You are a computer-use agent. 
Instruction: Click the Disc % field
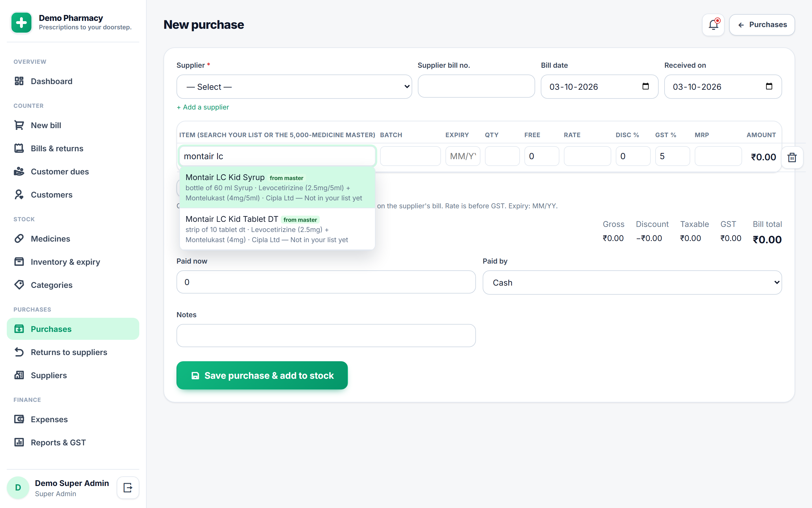tap(633, 156)
